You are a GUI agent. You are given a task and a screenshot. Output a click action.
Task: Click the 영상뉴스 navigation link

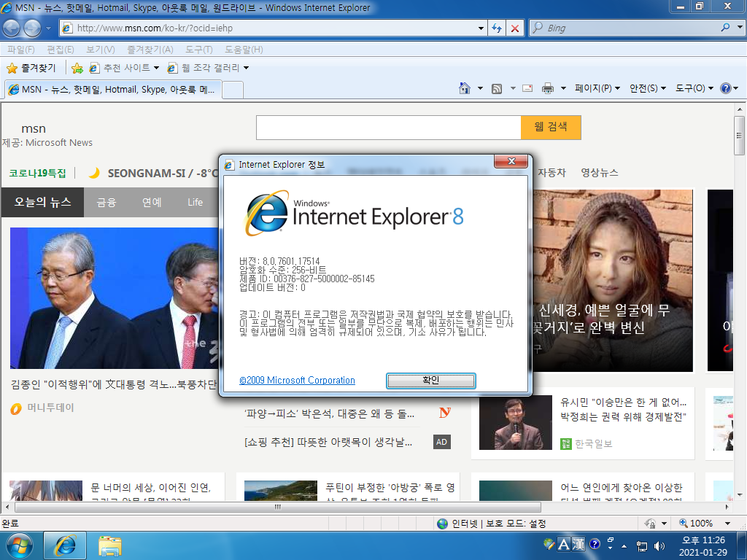click(600, 173)
